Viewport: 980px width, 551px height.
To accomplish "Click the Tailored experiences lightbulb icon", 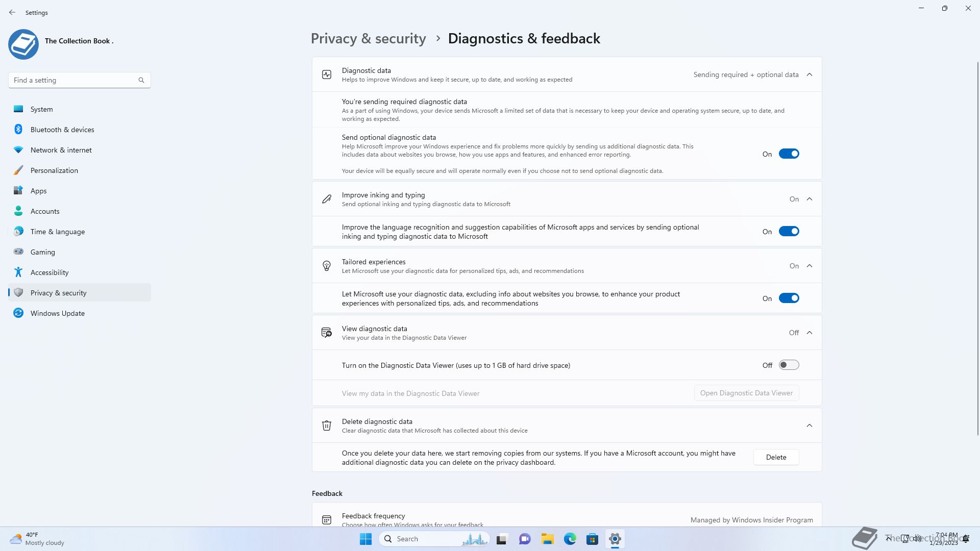I will tap(327, 266).
